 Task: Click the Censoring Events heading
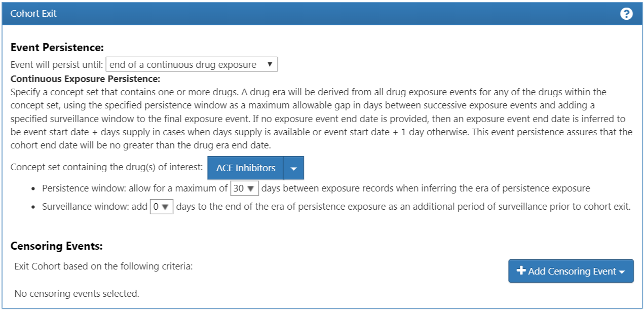tap(57, 247)
